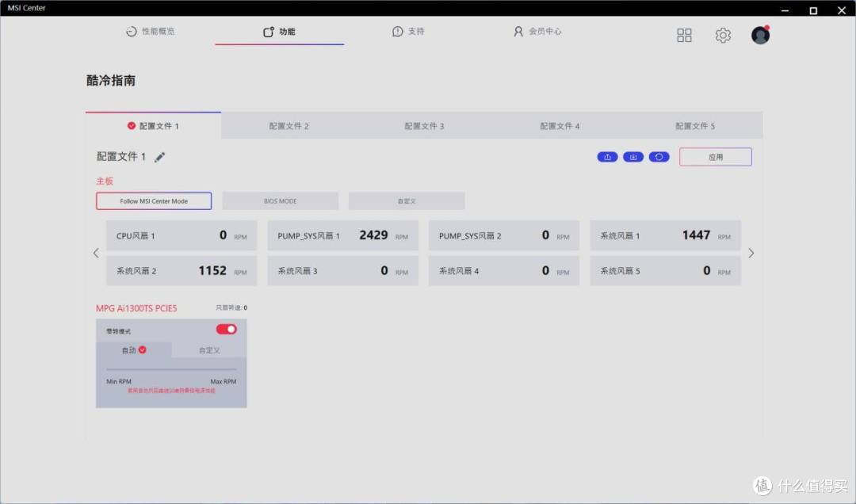Open the 支持 tab

[408, 31]
